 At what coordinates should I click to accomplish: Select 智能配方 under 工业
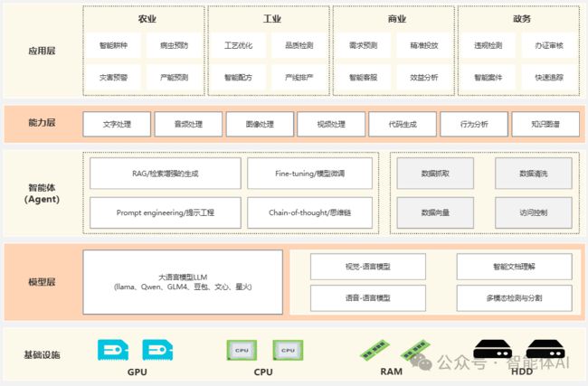pos(238,77)
